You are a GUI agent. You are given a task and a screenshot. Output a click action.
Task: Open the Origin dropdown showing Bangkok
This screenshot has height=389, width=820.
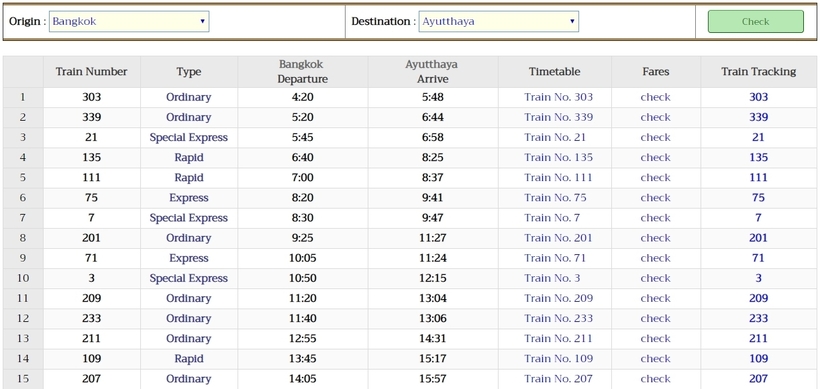click(129, 21)
